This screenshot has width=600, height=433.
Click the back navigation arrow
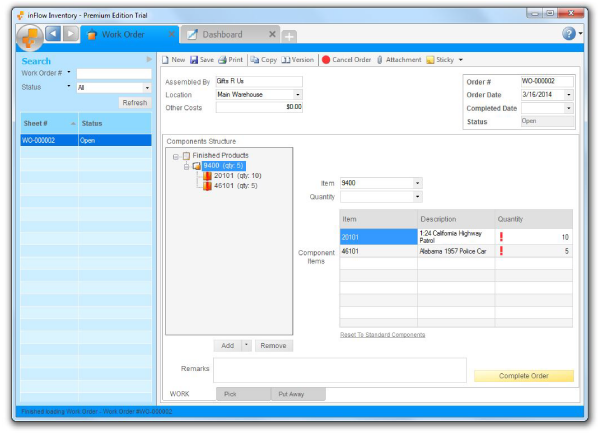click(x=53, y=34)
